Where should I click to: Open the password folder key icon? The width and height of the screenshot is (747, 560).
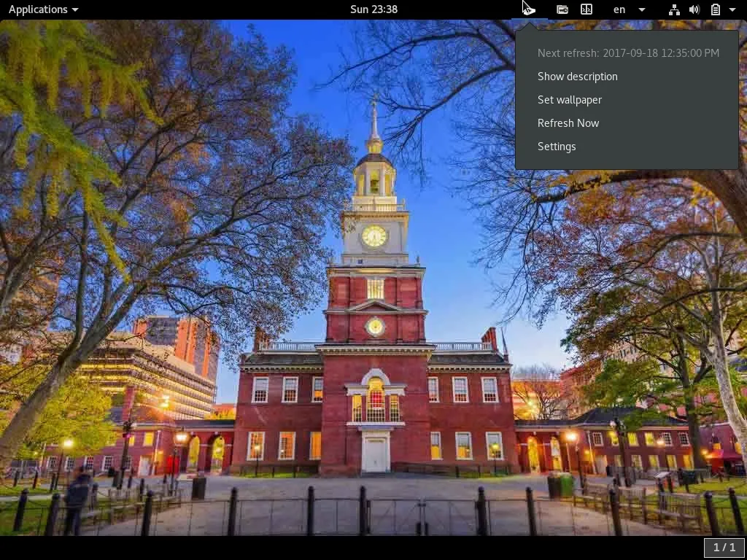tap(562, 9)
